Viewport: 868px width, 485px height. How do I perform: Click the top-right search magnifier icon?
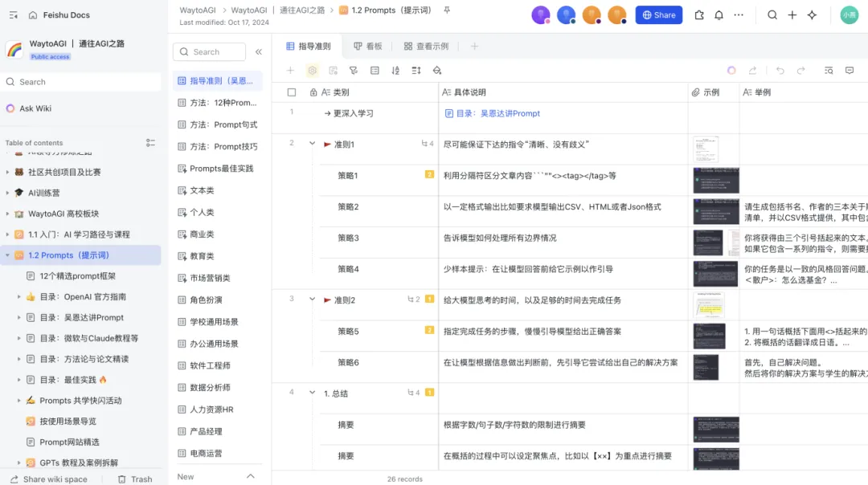[772, 15]
